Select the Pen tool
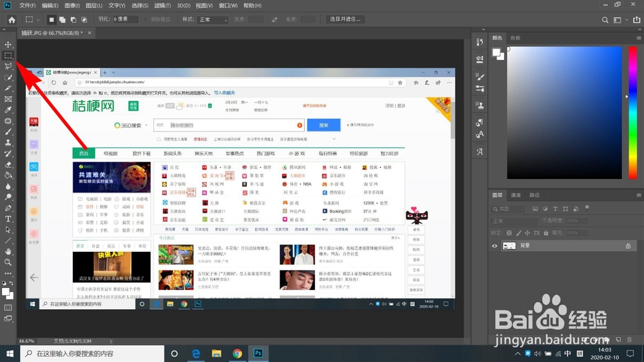The width and height of the screenshot is (644, 362). click(x=8, y=208)
